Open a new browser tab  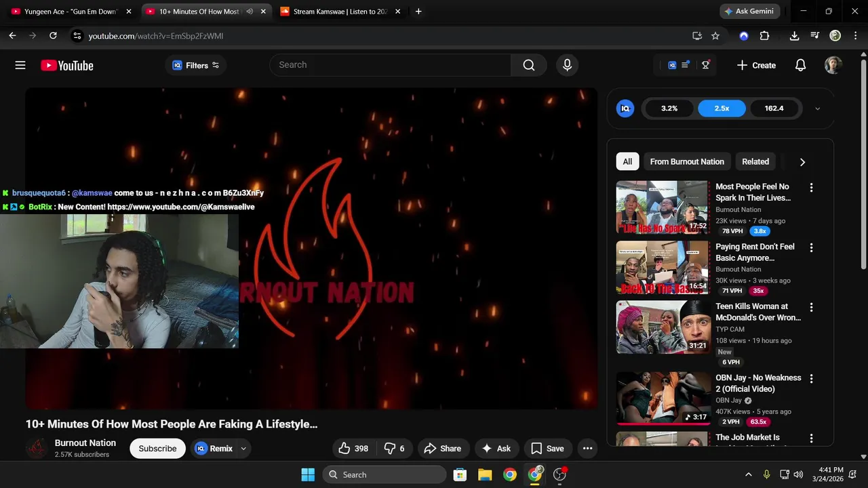(x=418, y=12)
